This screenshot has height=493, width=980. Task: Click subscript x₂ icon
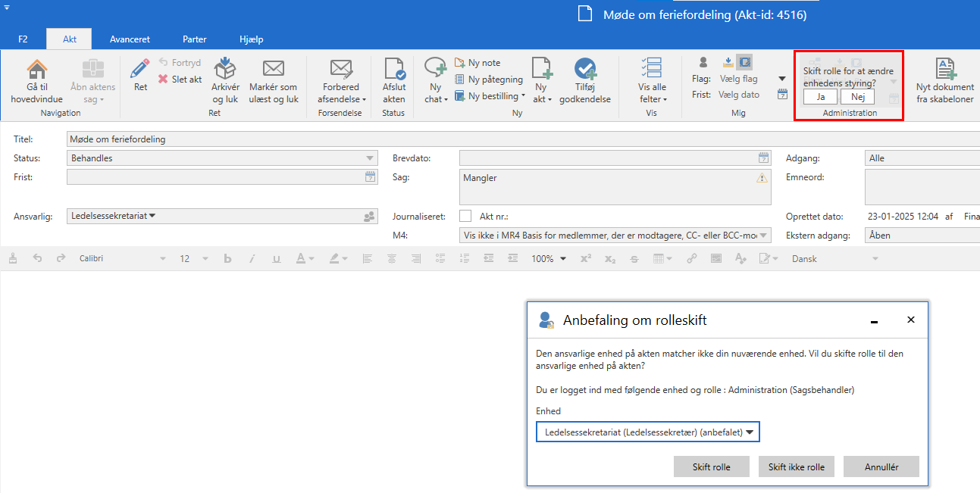tap(610, 258)
